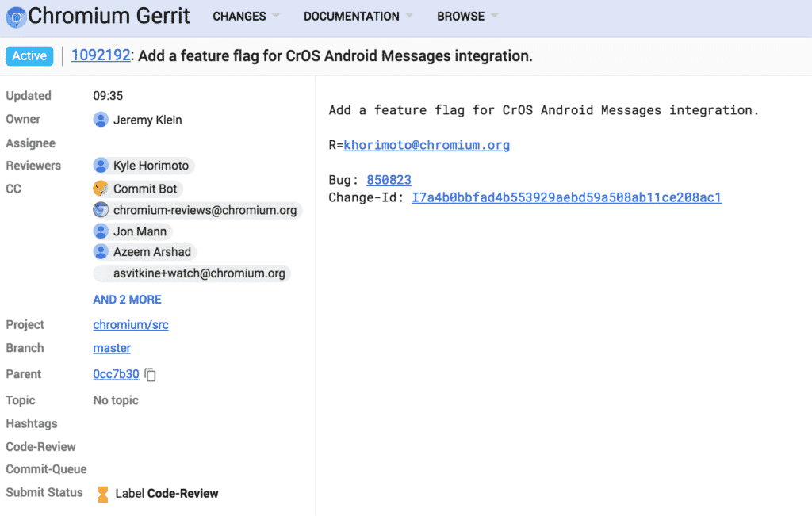Screen dimensions: 812x516
Task: Click Jeremy Klein's avatar icon
Action: pos(101,120)
